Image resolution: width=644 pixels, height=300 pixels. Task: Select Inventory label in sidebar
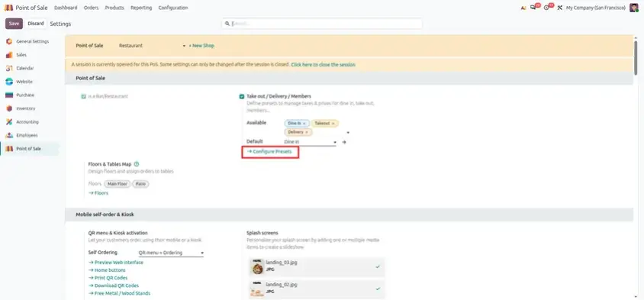pyautogui.click(x=25, y=108)
